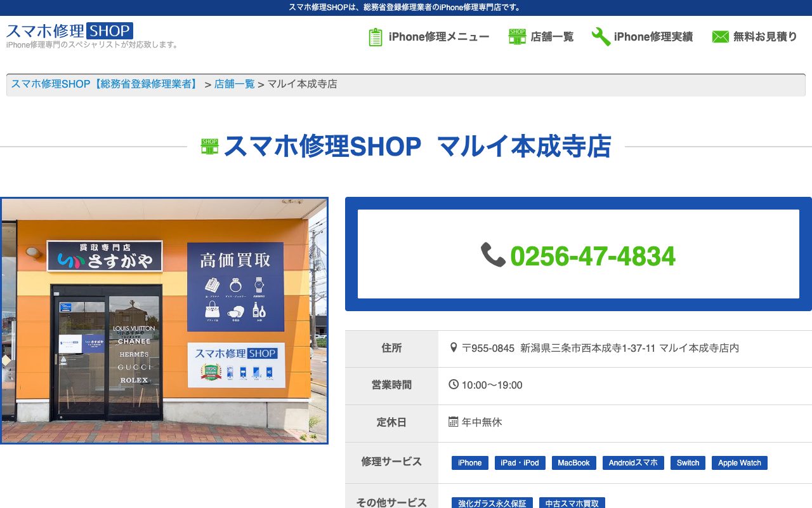Viewport: 812px width, 508px height.
Task: Click the clipboard icon beside iPhone修理メニュー
Action: [x=376, y=37]
